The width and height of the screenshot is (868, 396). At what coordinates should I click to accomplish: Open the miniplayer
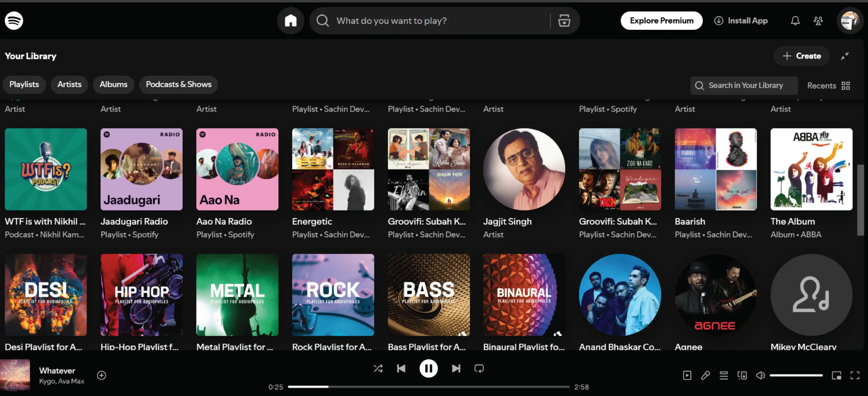pyautogui.click(x=836, y=375)
